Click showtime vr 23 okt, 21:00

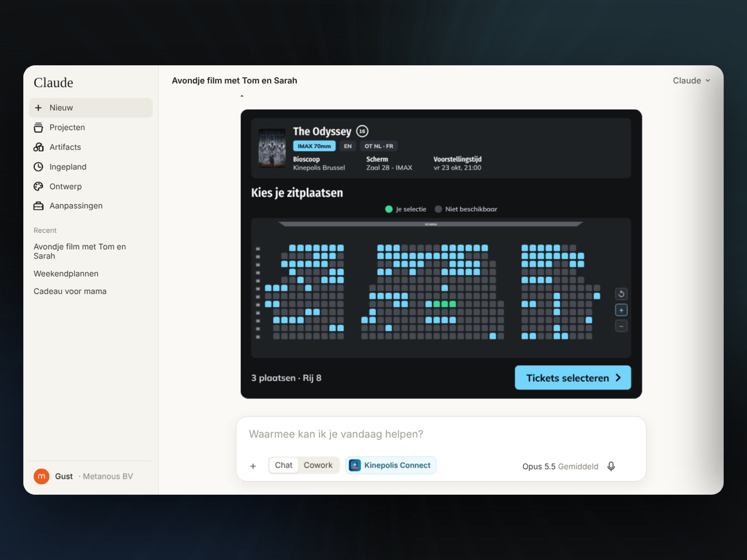458,168
